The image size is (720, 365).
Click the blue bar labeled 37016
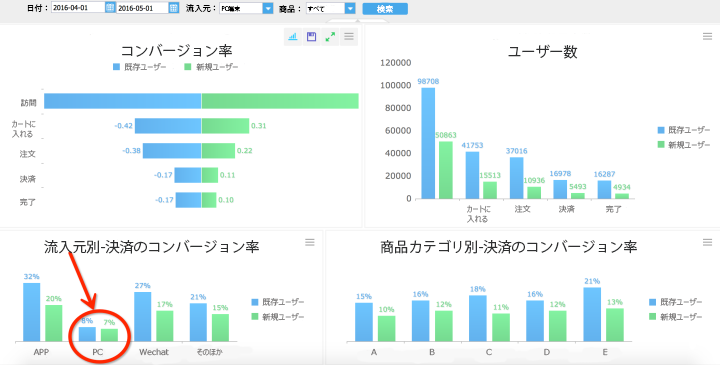(x=517, y=178)
